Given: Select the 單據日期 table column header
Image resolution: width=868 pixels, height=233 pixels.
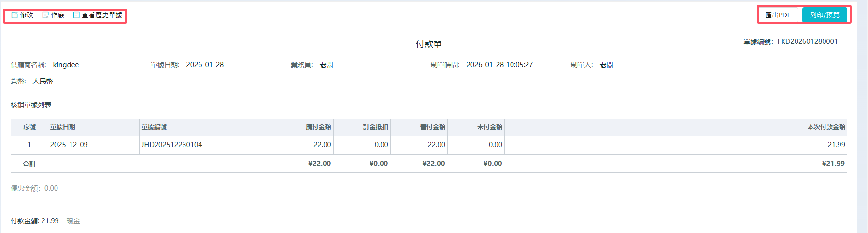Looking at the screenshot, I should 63,127.
